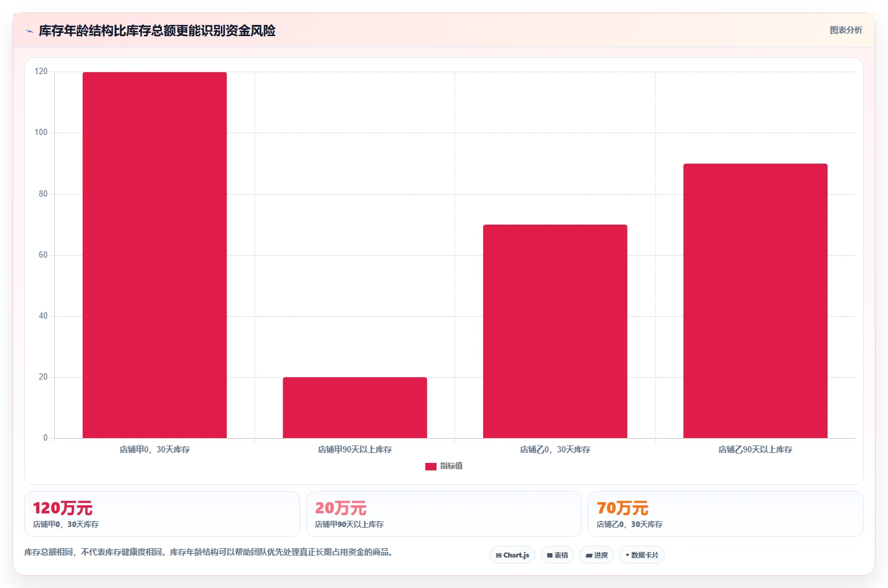Click the axis label 店铺甲90天以上库存
Viewport: 888px width, 588px height.
pos(355,449)
